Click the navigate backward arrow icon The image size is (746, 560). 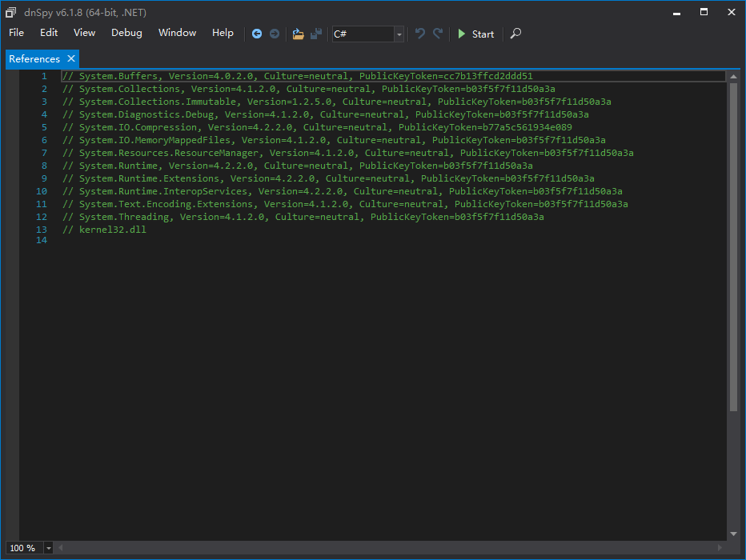256,34
